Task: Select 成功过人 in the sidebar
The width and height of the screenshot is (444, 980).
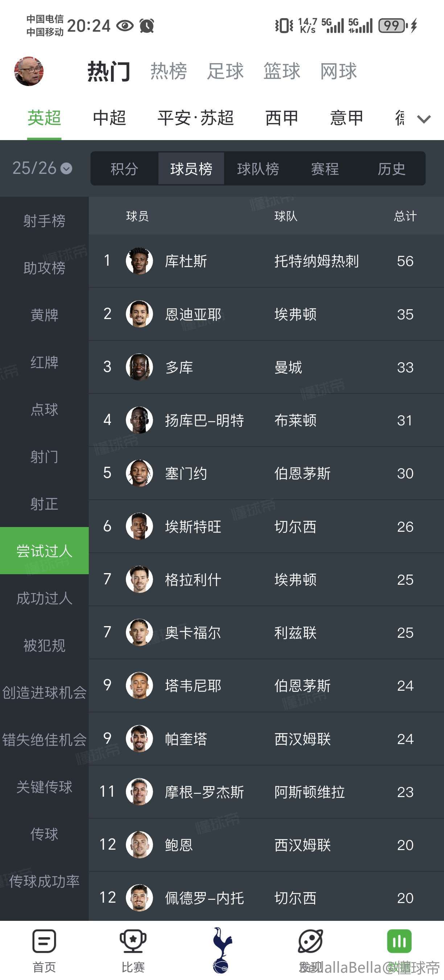Action: click(44, 598)
